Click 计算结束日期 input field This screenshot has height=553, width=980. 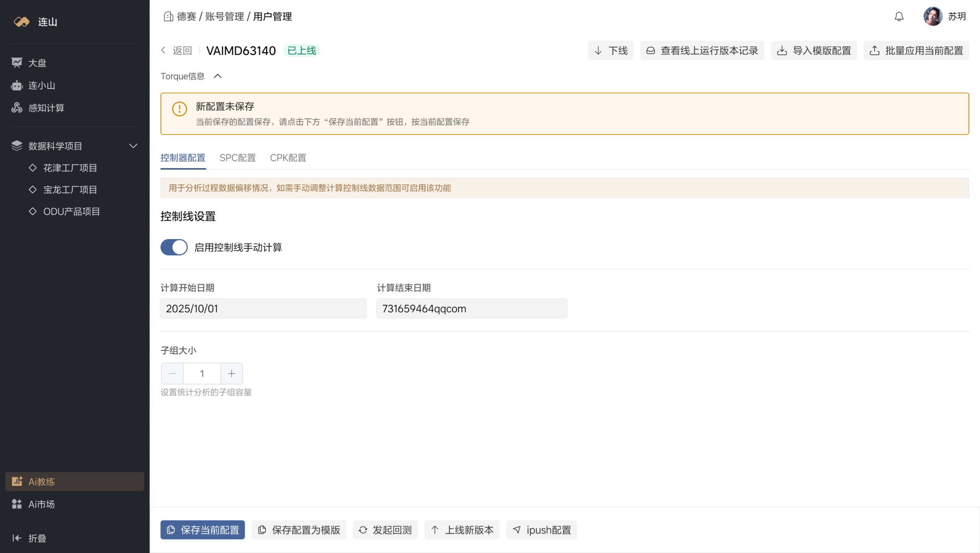pos(472,309)
